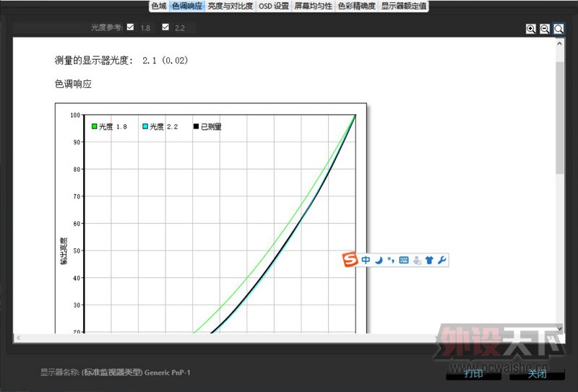Click the 输出亮度 axis label

[64, 251]
